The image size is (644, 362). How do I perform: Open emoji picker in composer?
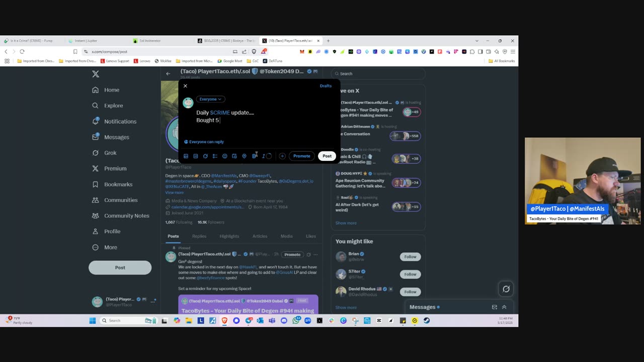225,156
